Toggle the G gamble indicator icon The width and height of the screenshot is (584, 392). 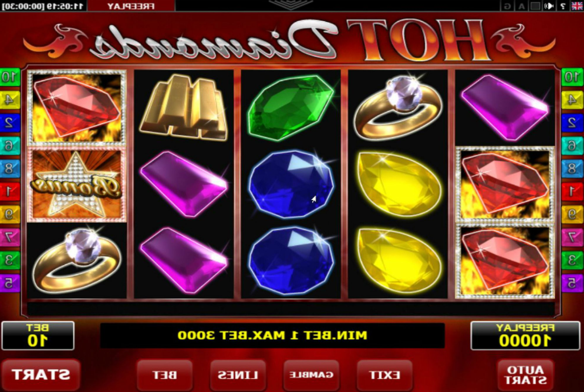click(x=507, y=6)
